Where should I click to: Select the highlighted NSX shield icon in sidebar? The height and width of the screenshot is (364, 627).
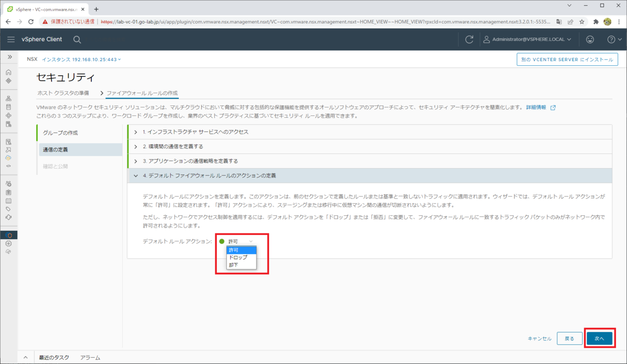[x=9, y=235]
